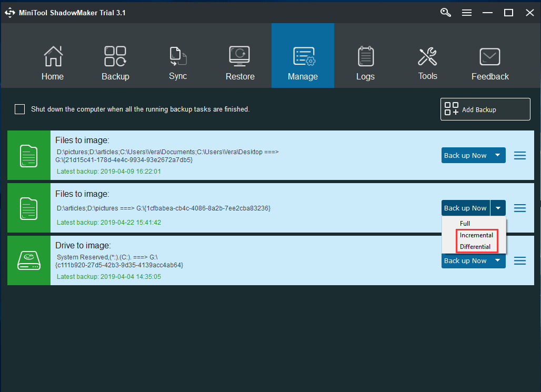Click the key register icon in title bar
Image resolution: width=541 pixels, height=392 pixels.
(x=445, y=13)
